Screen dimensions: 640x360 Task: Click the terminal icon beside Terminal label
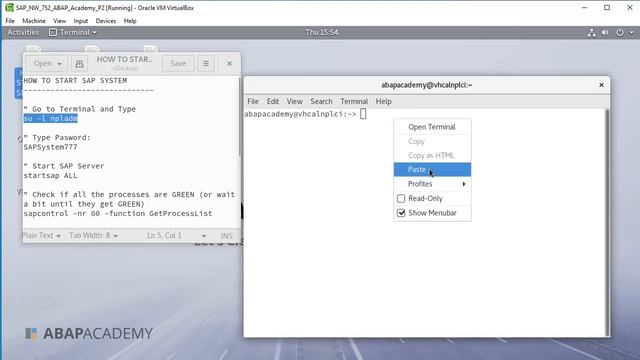pyautogui.click(x=53, y=32)
